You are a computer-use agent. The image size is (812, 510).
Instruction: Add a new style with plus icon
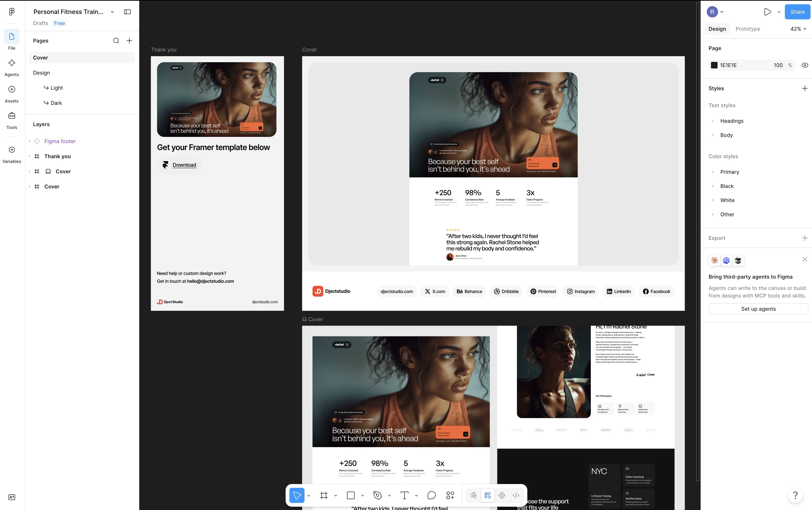pos(805,88)
